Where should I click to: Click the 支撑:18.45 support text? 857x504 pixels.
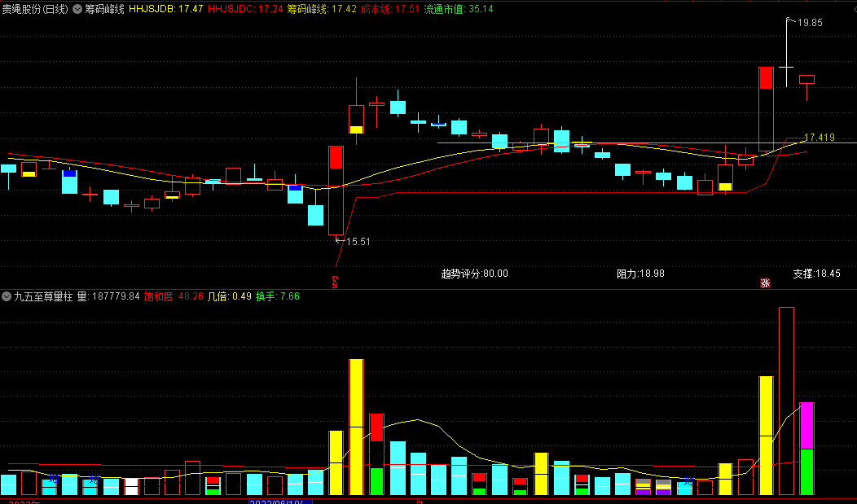(816, 274)
